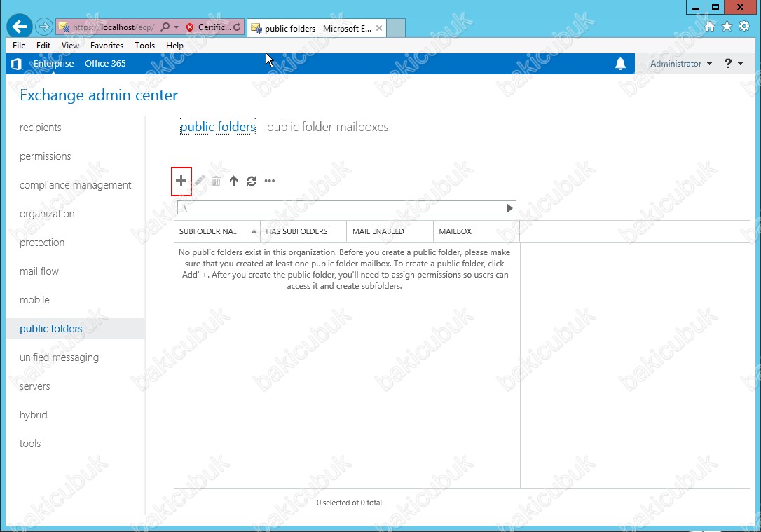Open organization in the left navigation
761x532 pixels.
coord(47,214)
